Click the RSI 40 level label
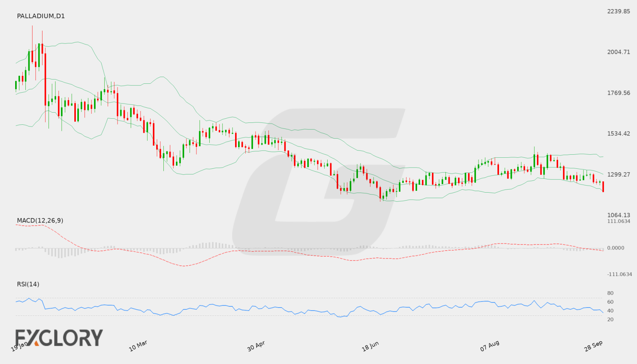The image size is (637, 364). [610, 311]
